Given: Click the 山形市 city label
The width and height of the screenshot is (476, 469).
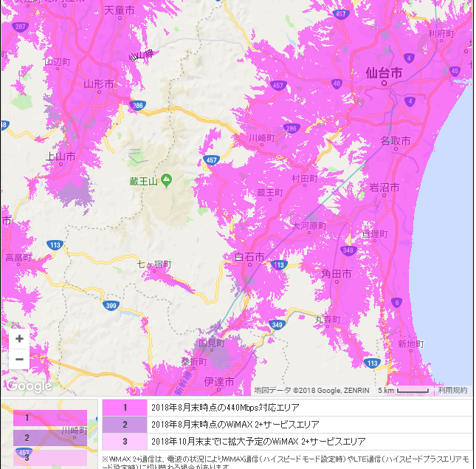Looking at the screenshot, I should 99,84.
